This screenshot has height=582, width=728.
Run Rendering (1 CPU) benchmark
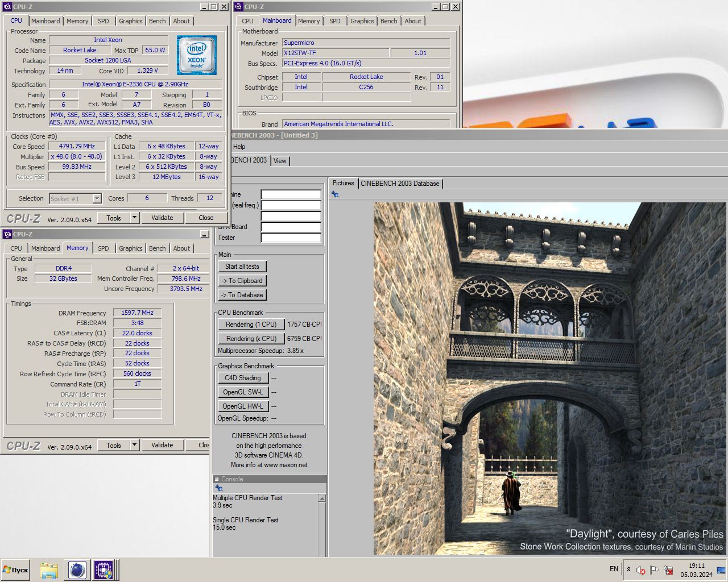pos(251,325)
